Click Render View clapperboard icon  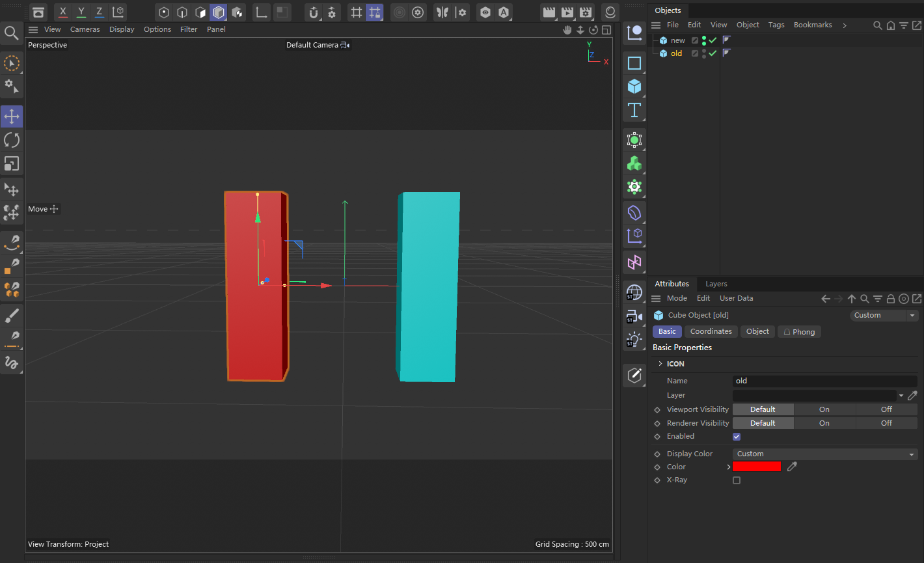point(549,12)
